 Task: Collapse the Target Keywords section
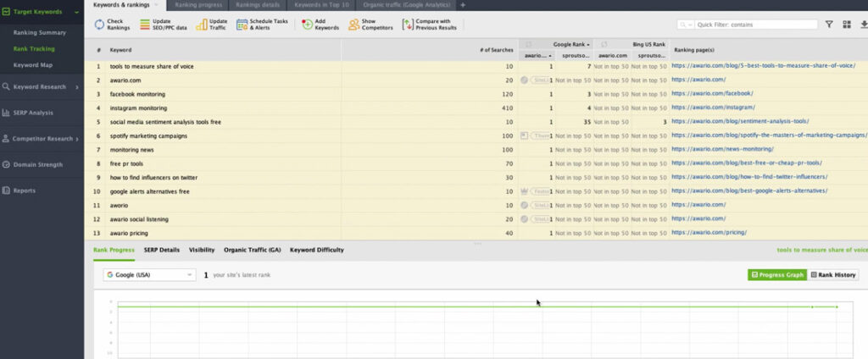[x=76, y=12]
